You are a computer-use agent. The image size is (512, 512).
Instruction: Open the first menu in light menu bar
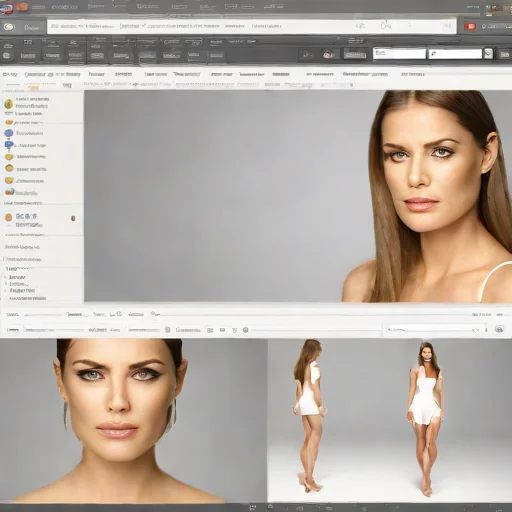click(x=10, y=74)
